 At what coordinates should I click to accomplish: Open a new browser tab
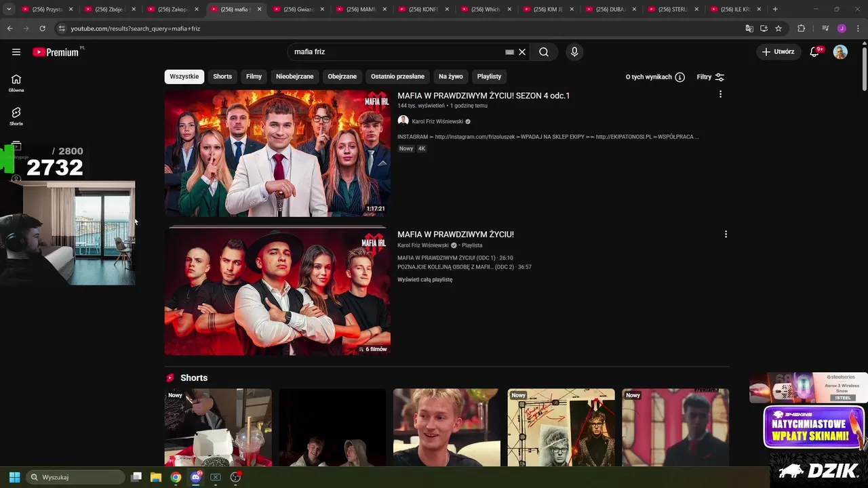click(775, 9)
